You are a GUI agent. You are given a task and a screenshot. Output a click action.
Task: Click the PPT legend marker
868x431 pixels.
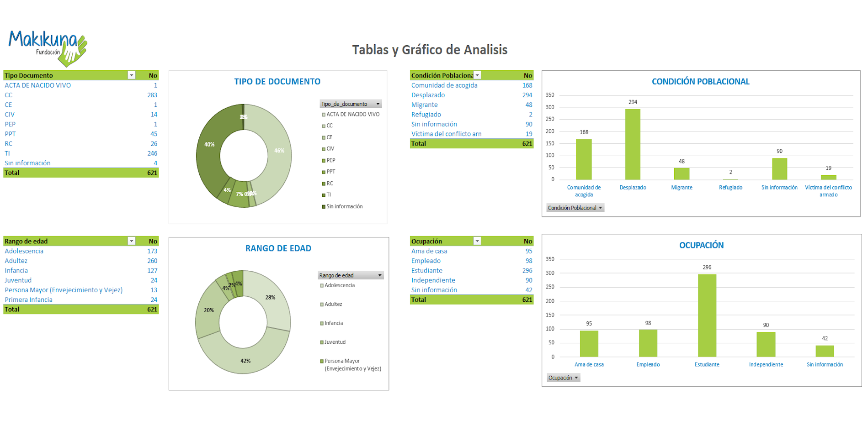pyautogui.click(x=324, y=172)
